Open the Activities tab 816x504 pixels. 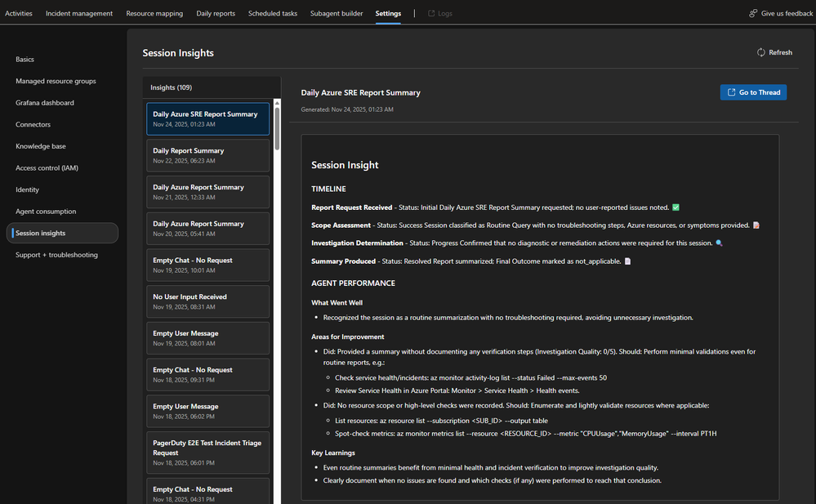(19, 14)
